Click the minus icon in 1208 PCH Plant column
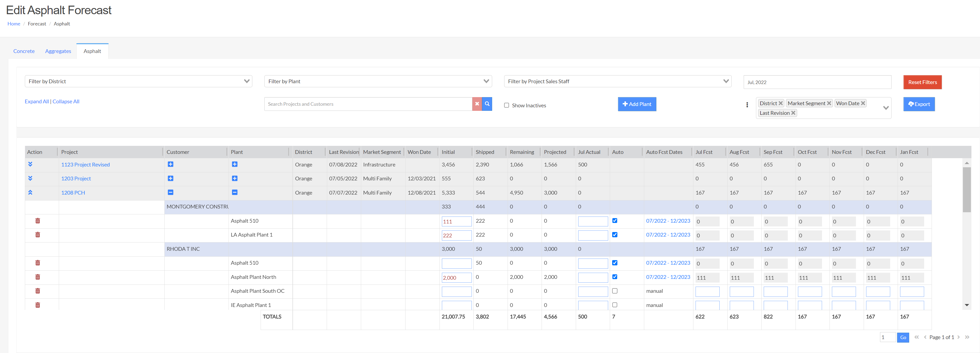 click(235, 192)
